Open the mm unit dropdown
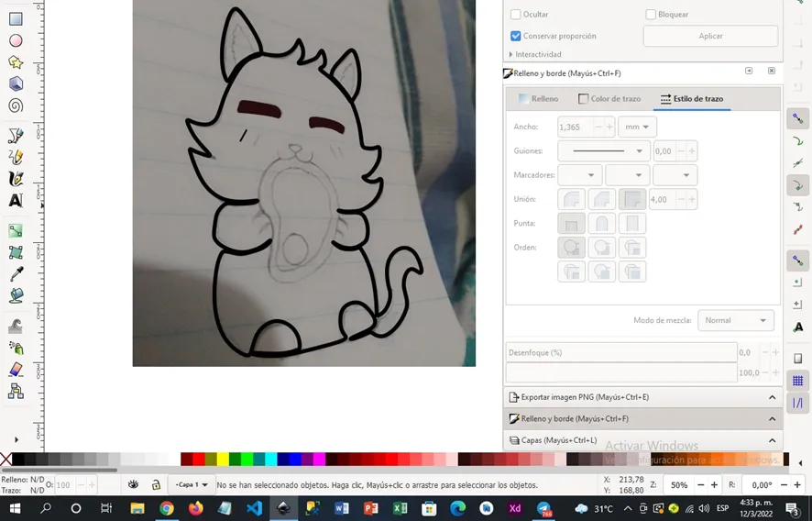The height and width of the screenshot is (521, 812). coord(637,127)
